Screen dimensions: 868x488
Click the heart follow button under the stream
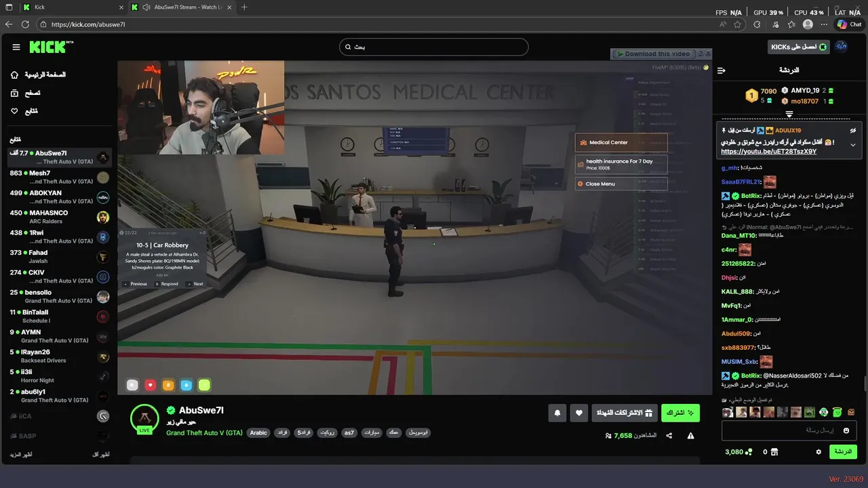pyautogui.click(x=578, y=413)
